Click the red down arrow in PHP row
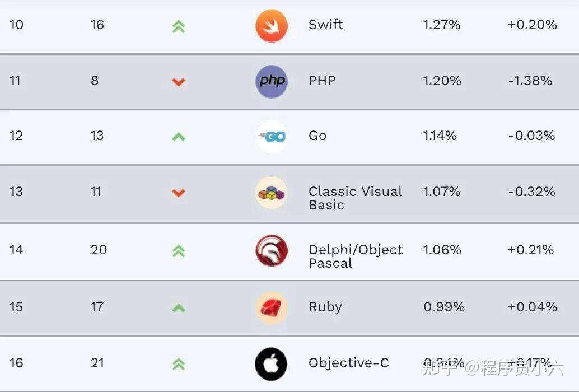This screenshot has width=579, height=392. (x=179, y=82)
